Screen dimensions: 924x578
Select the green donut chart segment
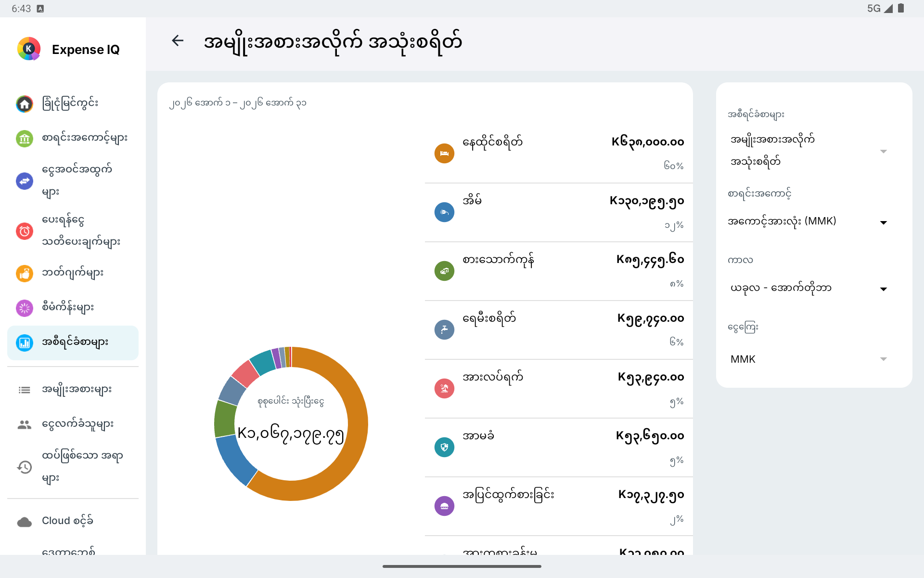(x=225, y=419)
